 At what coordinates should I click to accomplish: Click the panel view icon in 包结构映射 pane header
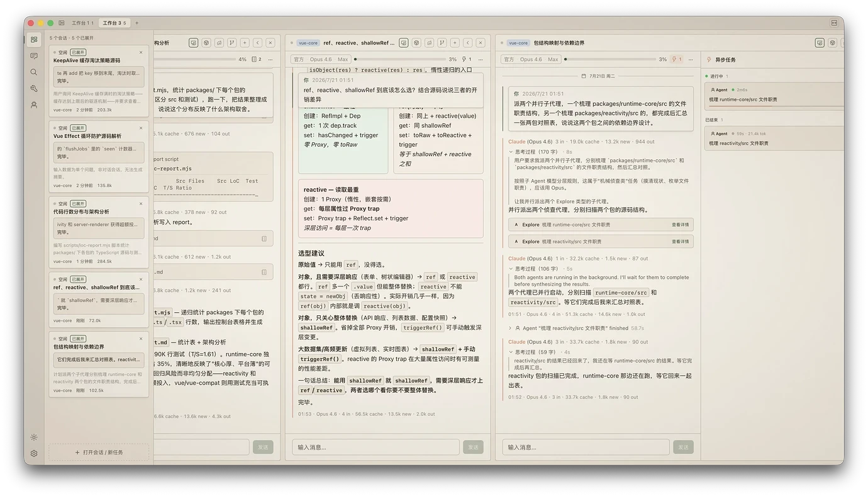tap(820, 43)
